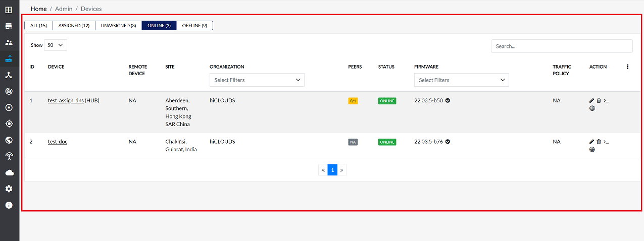Click globe icon for test-doc device
This screenshot has height=241, width=644.
pyautogui.click(x=592, y=149)
